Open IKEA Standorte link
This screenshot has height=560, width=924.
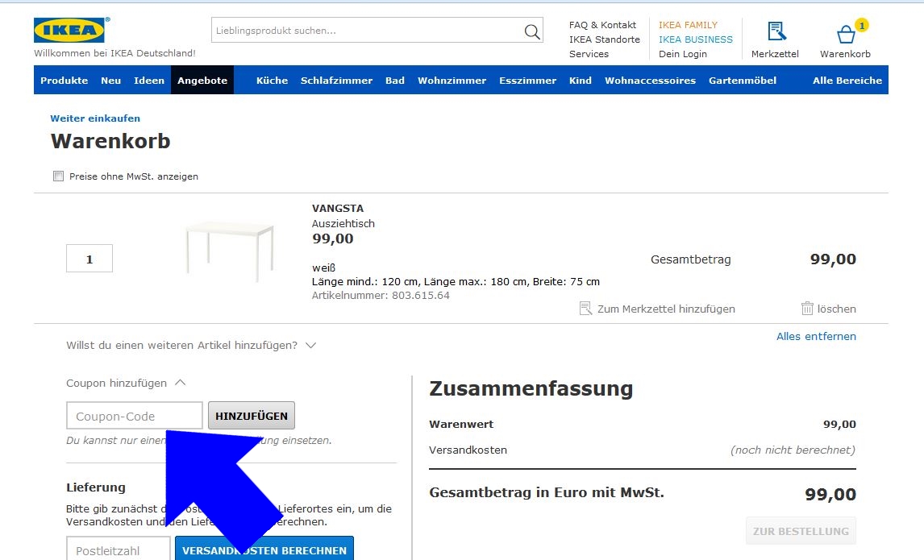tap(605, 39)
